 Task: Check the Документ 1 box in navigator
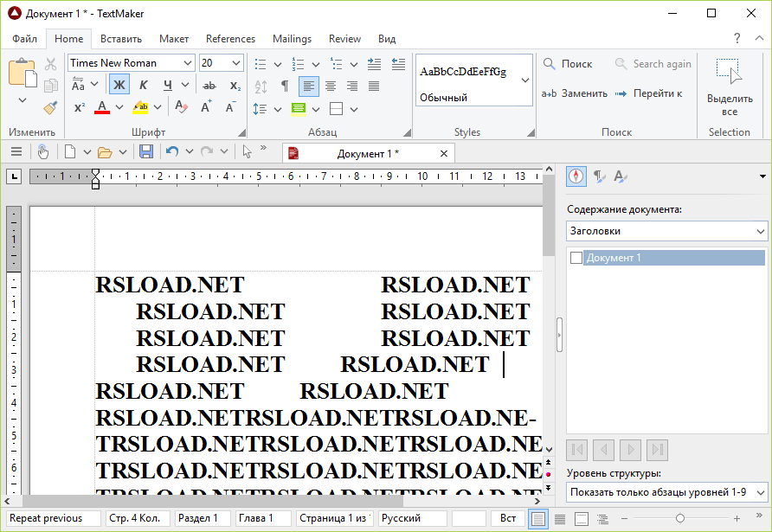point(576,258)
